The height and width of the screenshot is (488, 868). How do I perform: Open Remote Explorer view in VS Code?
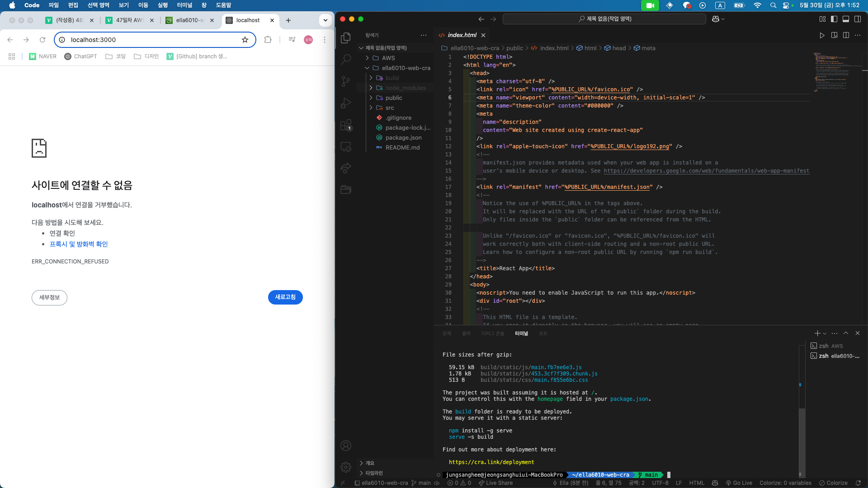coord(346,146)
